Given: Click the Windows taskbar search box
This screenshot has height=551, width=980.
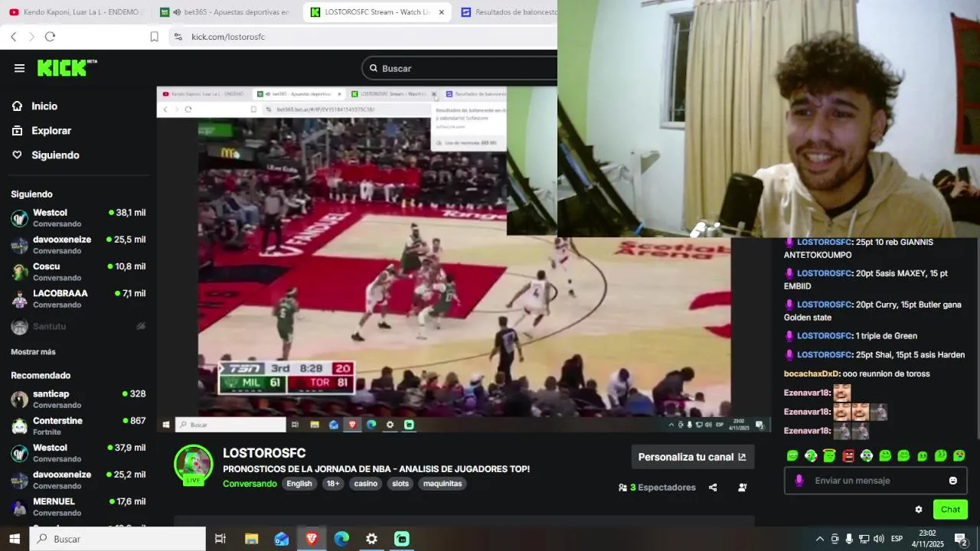Looking at the screenshot, I should tap(118, 539).
